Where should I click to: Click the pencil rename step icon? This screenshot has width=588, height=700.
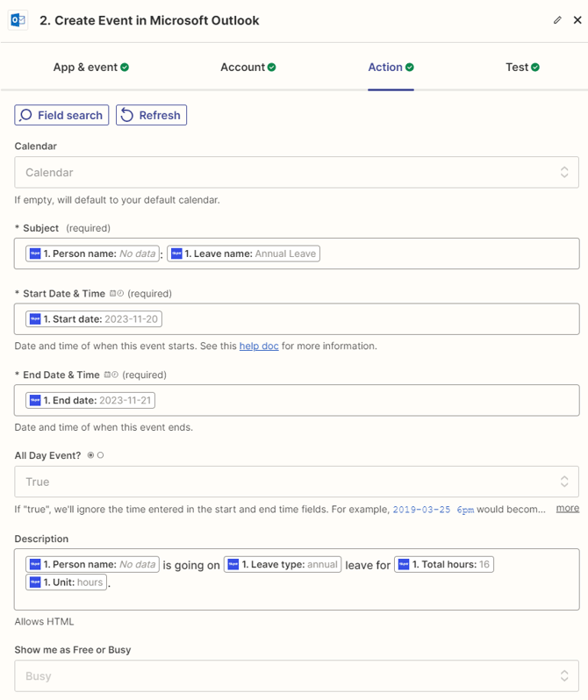point(557,20)
